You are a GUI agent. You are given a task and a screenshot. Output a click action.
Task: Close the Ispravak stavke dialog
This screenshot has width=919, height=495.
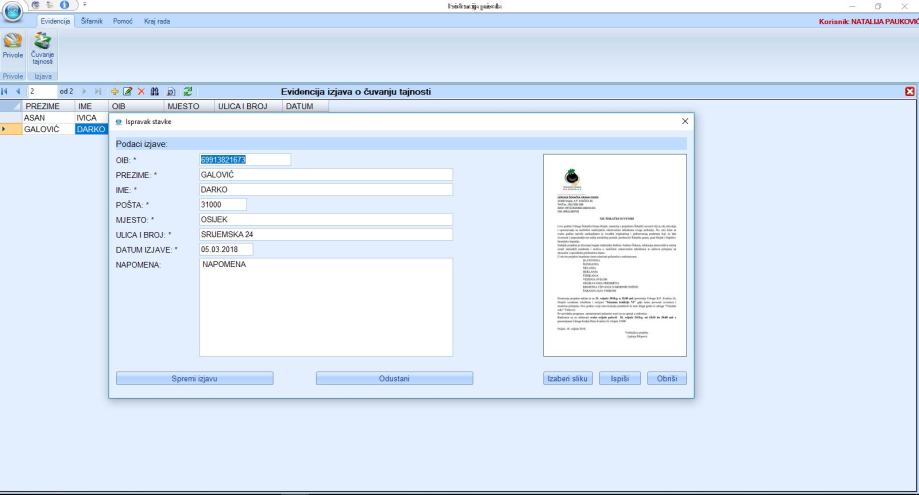[x=685, y=121]
